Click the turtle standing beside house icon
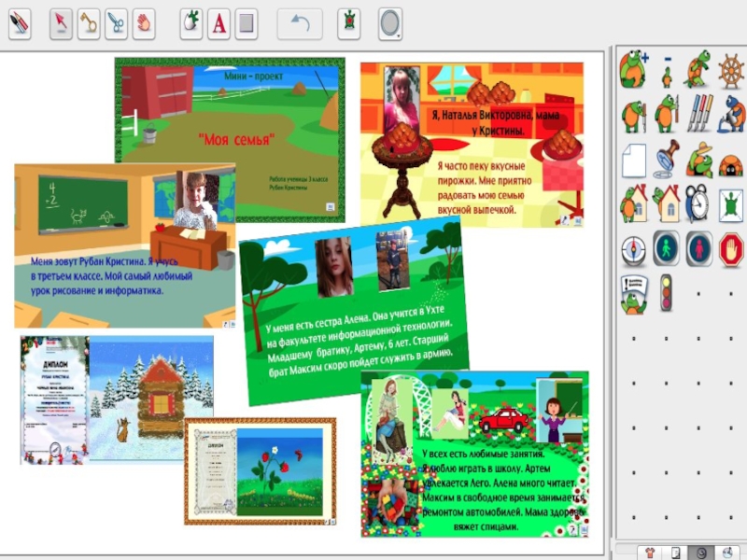This screenshot has height=560, width=747. 634,203
